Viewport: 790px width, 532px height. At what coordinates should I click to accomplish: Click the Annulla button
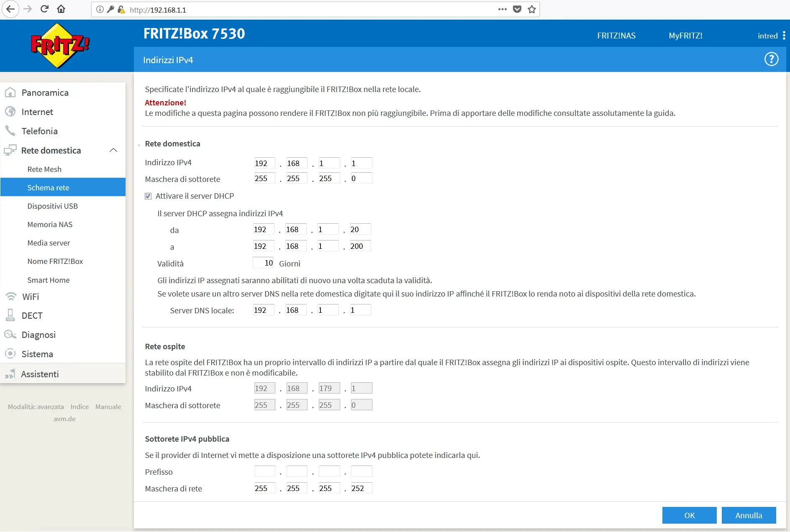(x=749, y=515)
